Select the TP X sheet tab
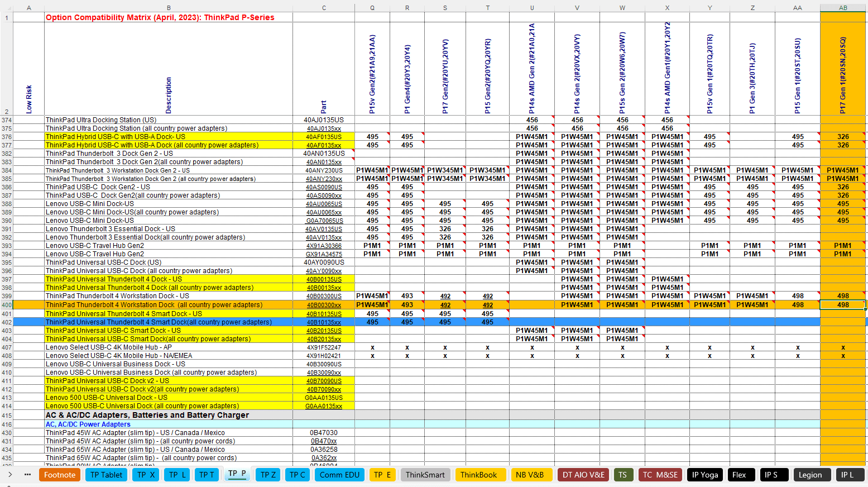 click(146, 475)
